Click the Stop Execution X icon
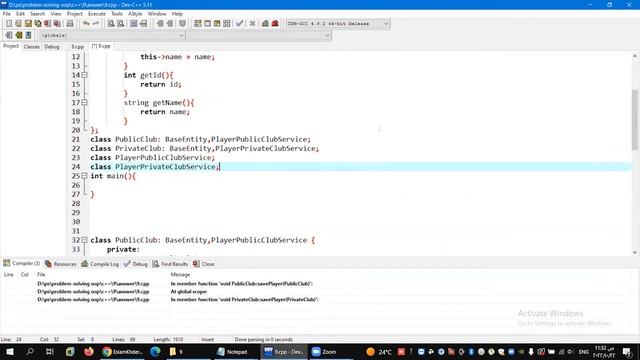The image size is (640, 360). coord(252,24)
